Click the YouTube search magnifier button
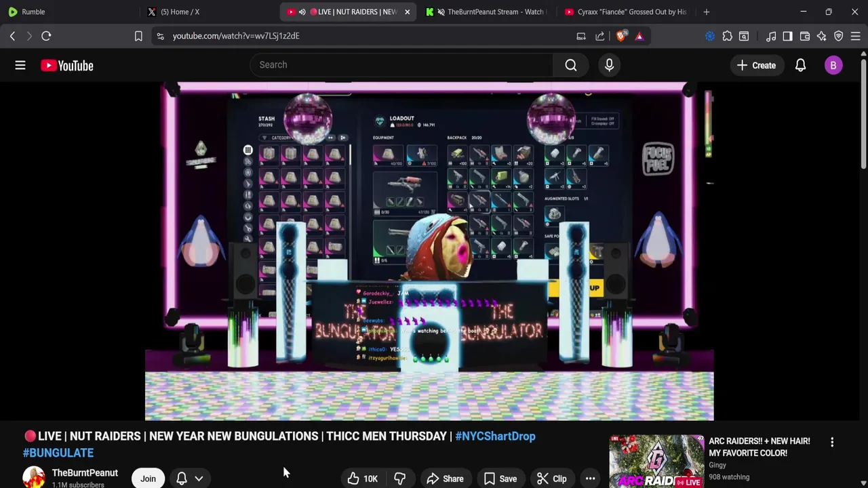The image size is (868, 488). click(x=571, y=65)
